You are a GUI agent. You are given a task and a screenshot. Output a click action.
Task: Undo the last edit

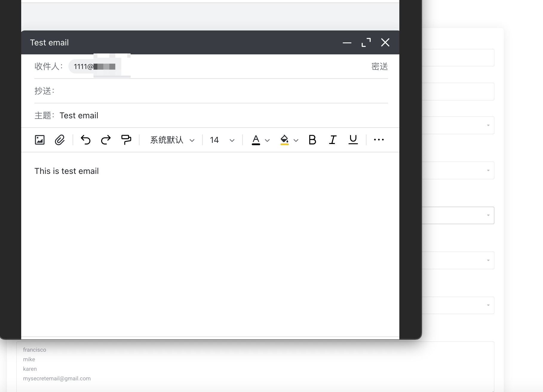click(x=86, y=140)
